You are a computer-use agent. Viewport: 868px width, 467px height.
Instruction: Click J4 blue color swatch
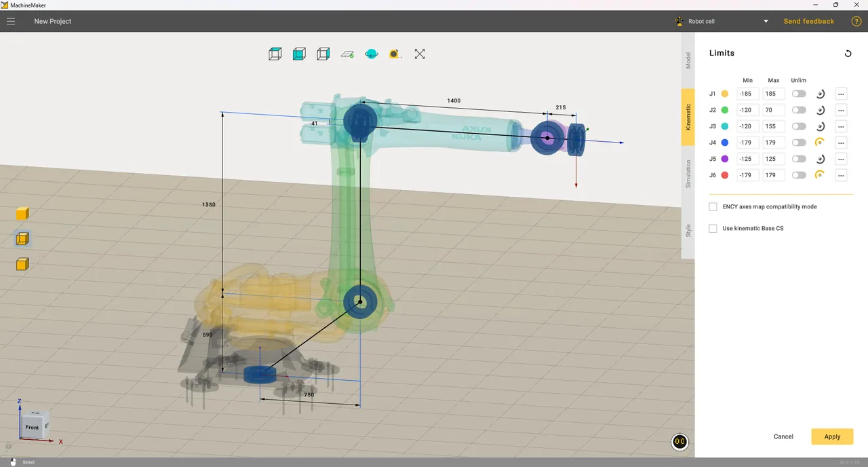724,143
